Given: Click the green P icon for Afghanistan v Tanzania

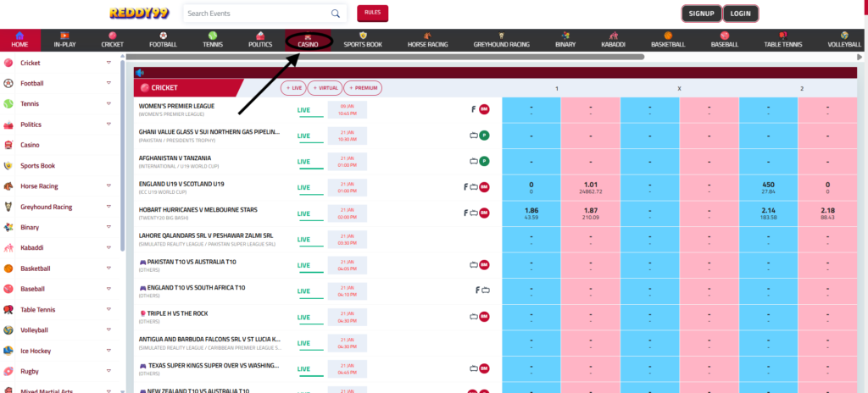Looking at the screenshot, I should pyautogui.click(x=484, y=161).
